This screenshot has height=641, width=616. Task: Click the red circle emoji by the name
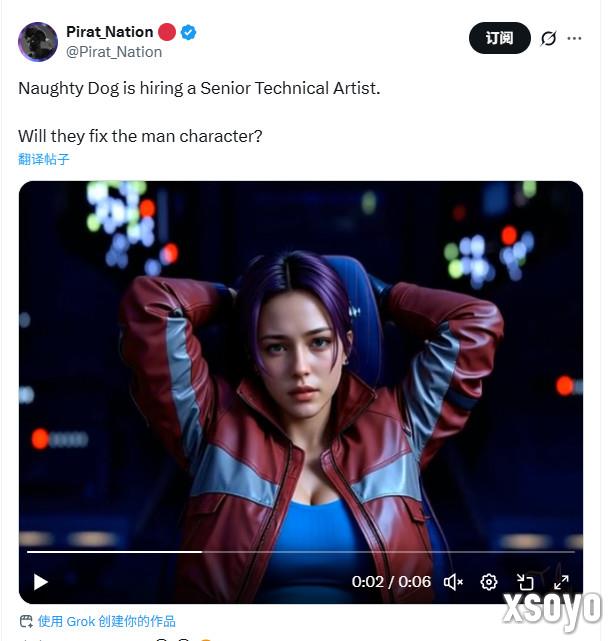click(x=167, y=32)
